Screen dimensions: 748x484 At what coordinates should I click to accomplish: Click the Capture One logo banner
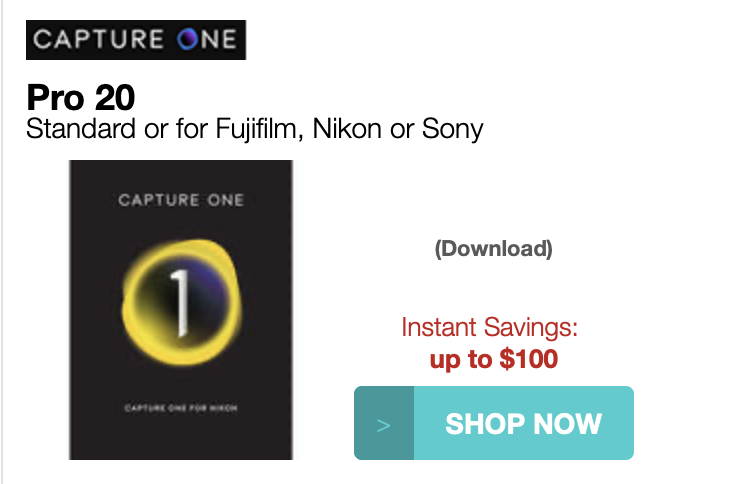(x=136, y=40)
